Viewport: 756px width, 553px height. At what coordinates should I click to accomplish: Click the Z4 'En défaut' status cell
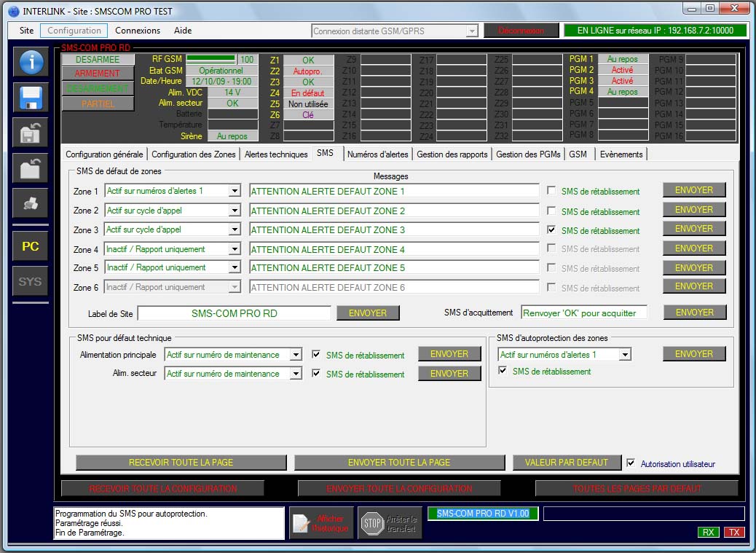click(x=308, y=93)
